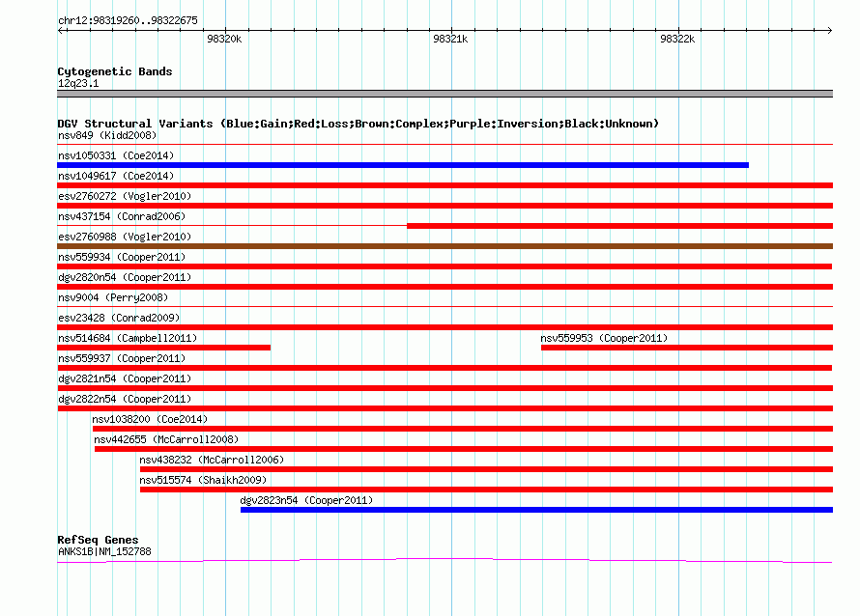Open the ANKS1B|NM_152788 gene label
The height and width of the screenshot is (616, 860).
104,552
